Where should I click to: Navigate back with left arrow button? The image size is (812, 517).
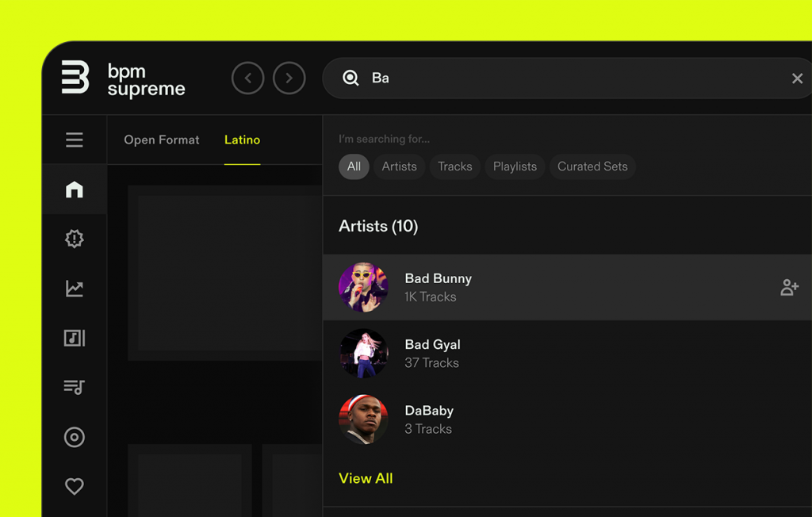[247, 79]
